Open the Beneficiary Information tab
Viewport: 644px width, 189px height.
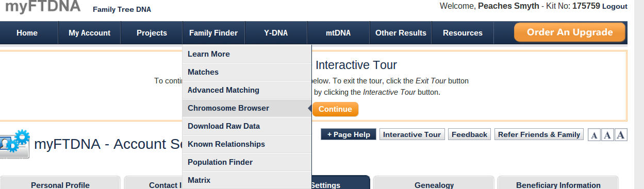(558, 184)
